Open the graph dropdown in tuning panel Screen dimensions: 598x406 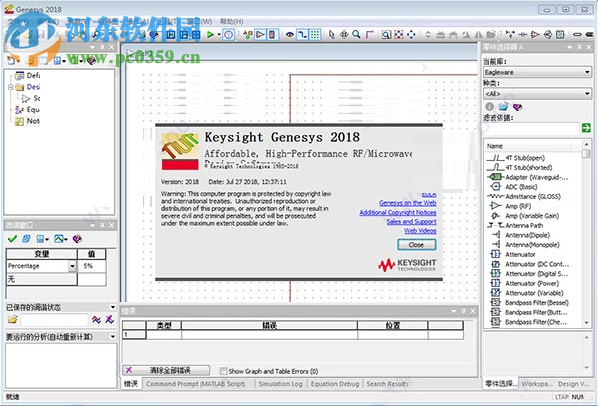[x=61, y=239]
